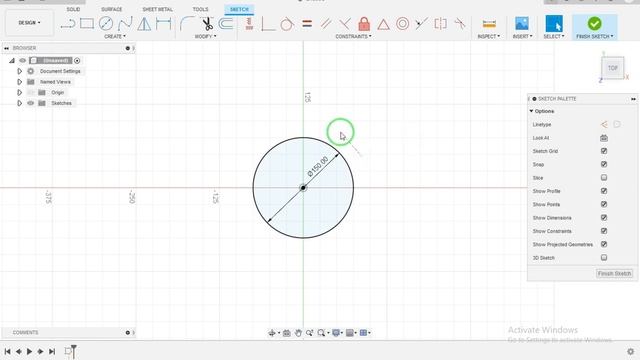Select the Line tool in Create

[68, 24]
